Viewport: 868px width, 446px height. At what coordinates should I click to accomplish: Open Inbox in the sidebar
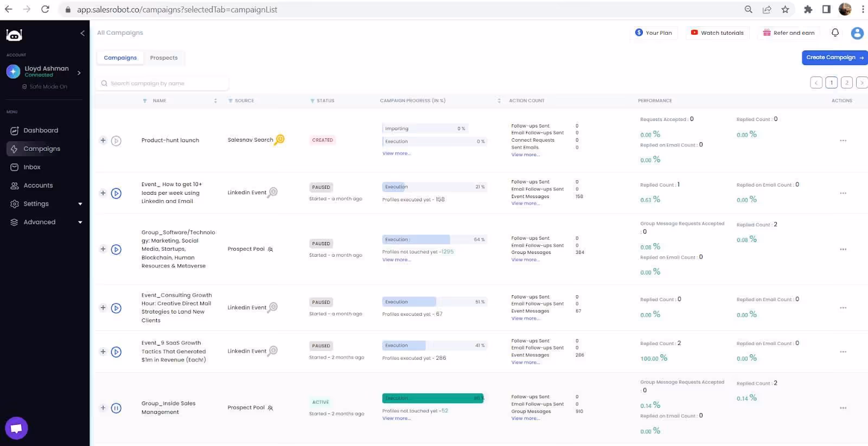(31, 167)
